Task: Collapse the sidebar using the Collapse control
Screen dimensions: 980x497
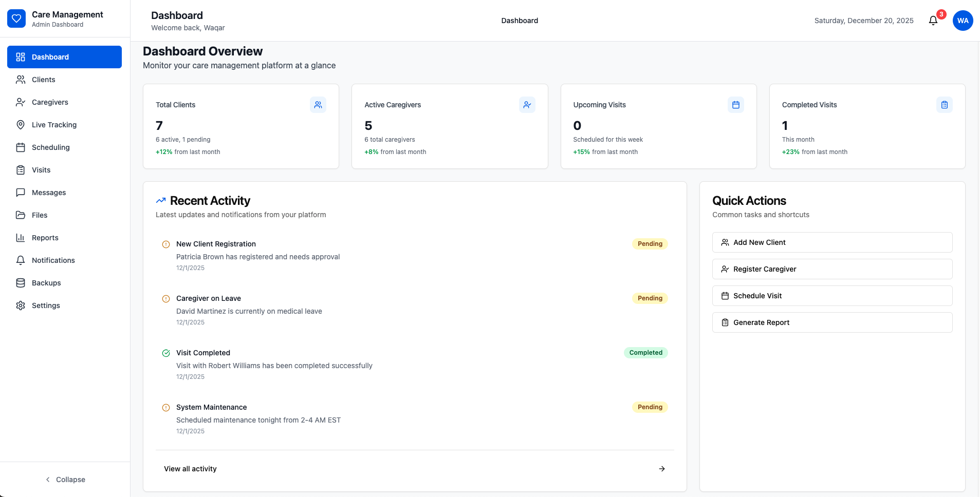Action: pos(65,479)
